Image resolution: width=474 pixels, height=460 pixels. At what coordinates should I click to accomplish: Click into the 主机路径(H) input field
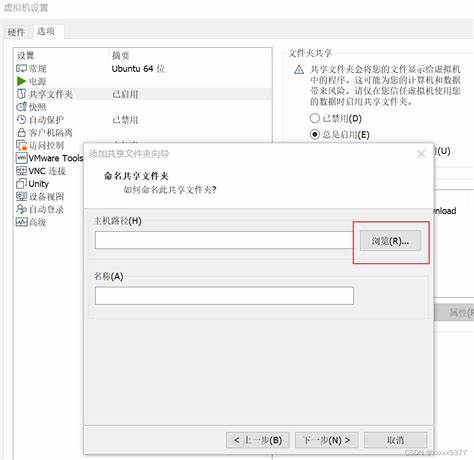point(224,240)
